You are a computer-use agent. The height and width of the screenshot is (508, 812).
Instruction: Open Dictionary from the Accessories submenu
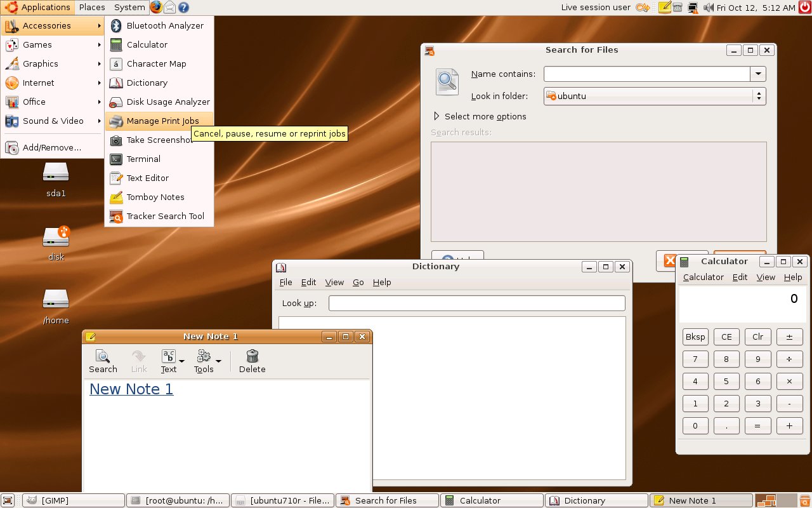click(x=159, y=83)
